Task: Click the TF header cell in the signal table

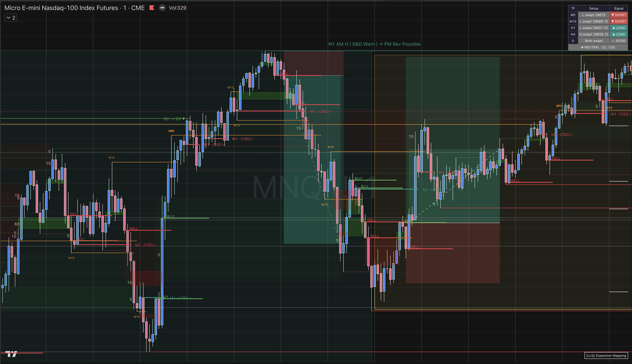Action: pos(573,8)
